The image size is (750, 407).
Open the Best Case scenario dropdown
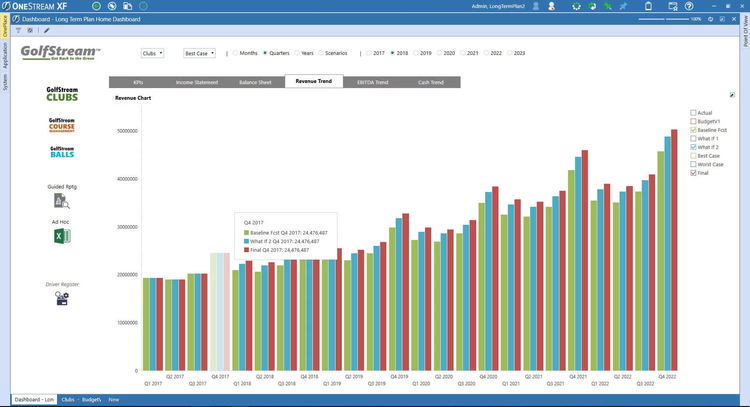click(199, 53)
